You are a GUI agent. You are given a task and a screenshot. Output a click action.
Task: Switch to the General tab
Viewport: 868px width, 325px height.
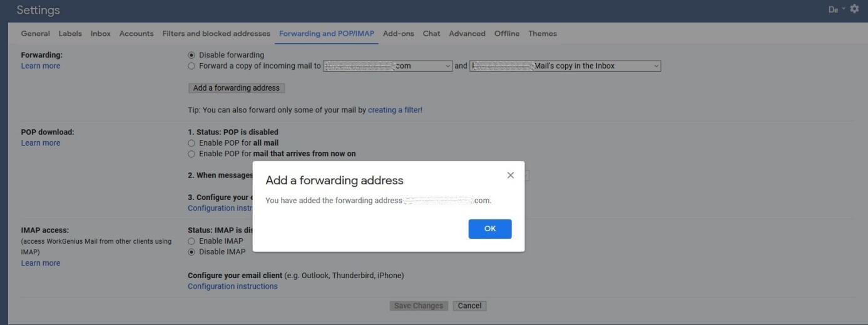[36, 34]
